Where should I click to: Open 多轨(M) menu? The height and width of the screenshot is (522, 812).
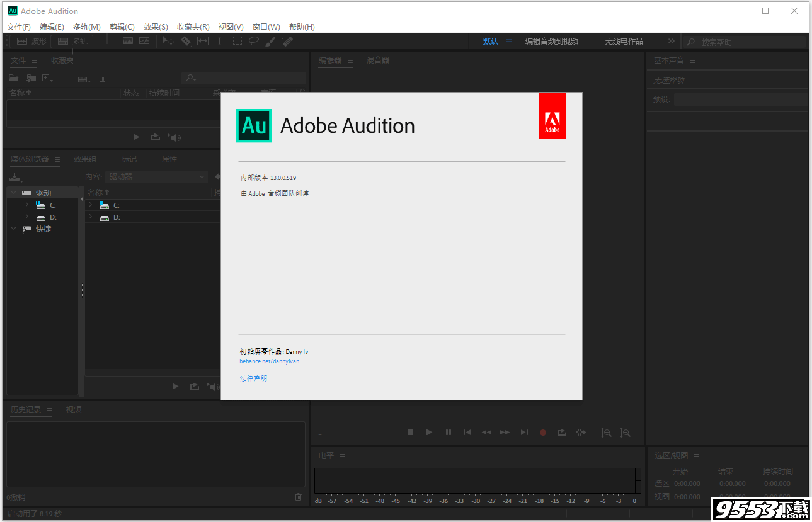pyautogui.click(x=86, y=26)
